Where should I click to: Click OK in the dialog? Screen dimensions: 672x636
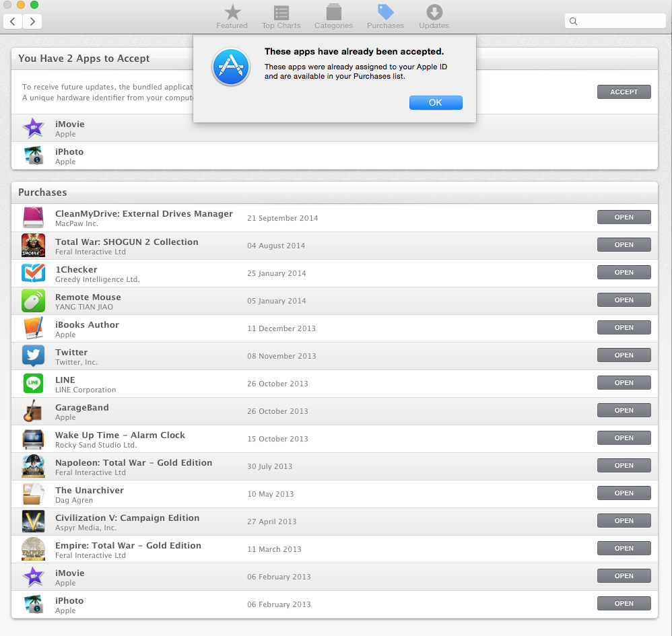pos(436,103)
